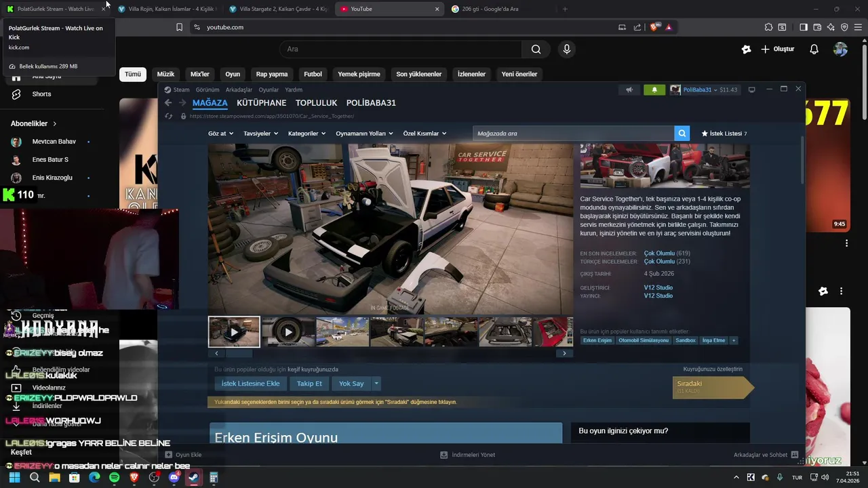Open dropdown arrow beside Yok Say
This screenshot has width=868, height=488.
tap(376, 384)
